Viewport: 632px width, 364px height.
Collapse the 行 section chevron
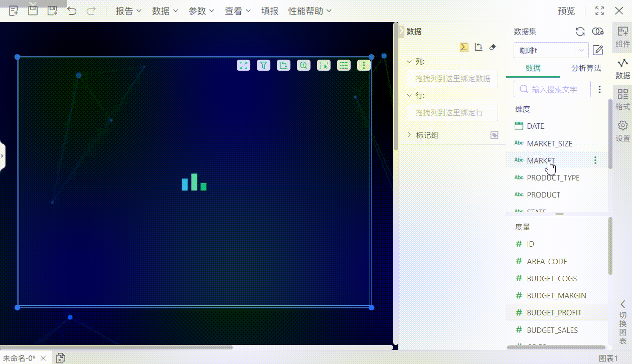tap(410, 95)
